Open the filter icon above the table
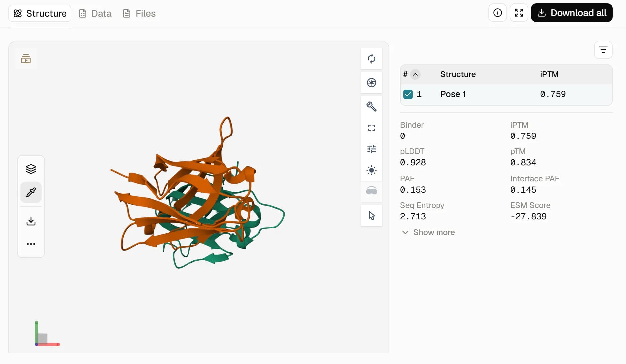The width and height of the screenshot is (626, 364). click(603, 50)
